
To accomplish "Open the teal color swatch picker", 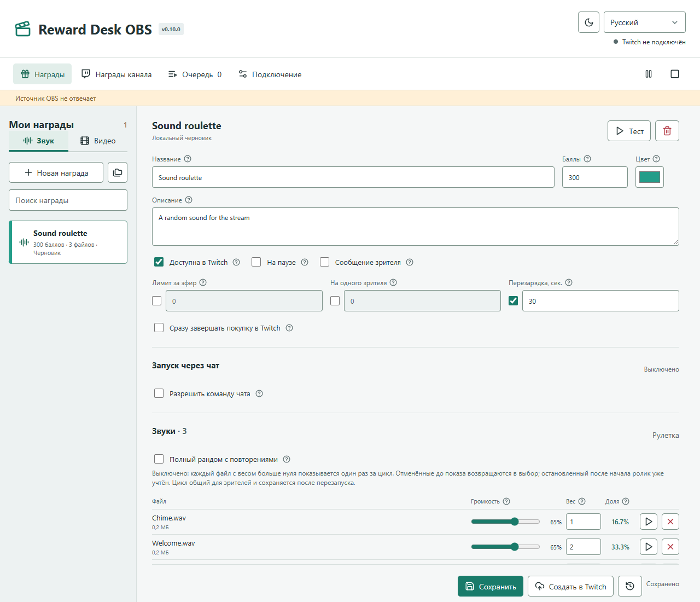I will coord(650,177).
